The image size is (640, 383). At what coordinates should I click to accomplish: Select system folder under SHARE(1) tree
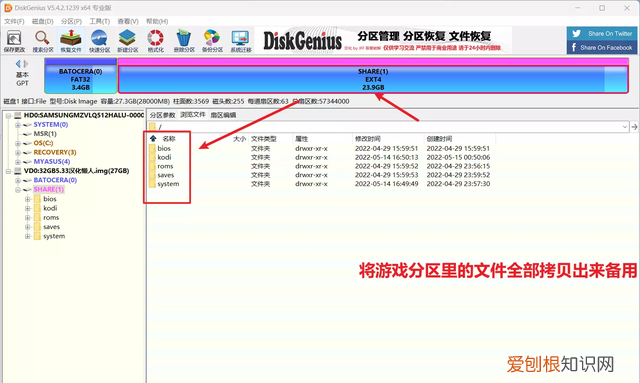tap(54, 236)
